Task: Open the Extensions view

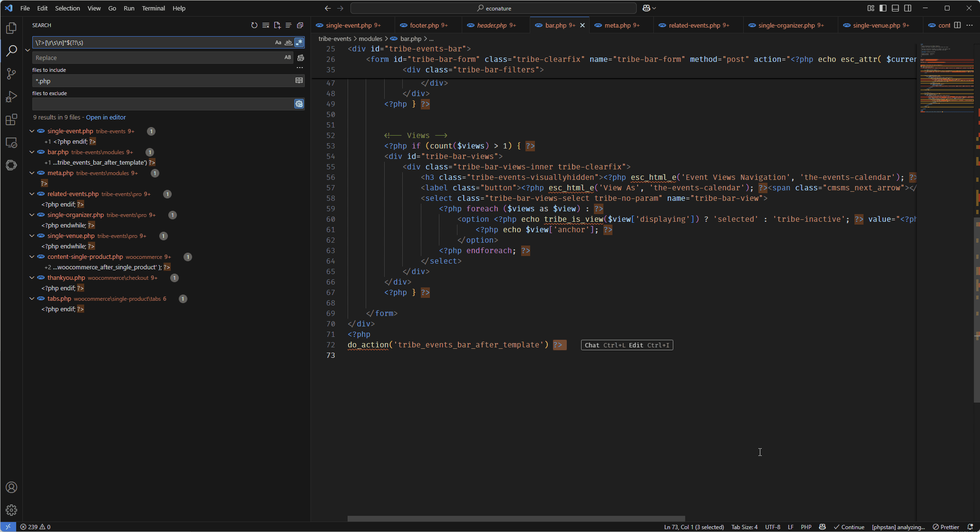Action: (x=11, y=120)
